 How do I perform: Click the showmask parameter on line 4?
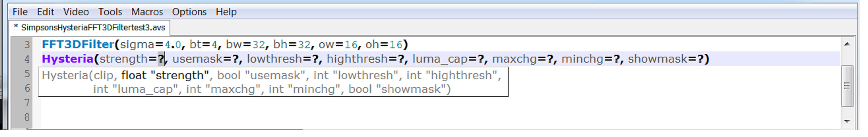pyautogui.click(x=657, y=59)
